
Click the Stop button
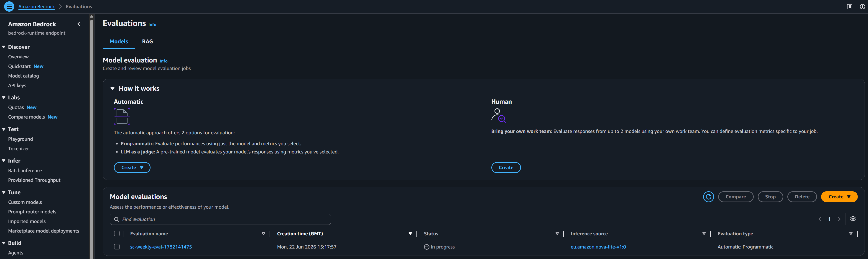click(x=770, y=197)
